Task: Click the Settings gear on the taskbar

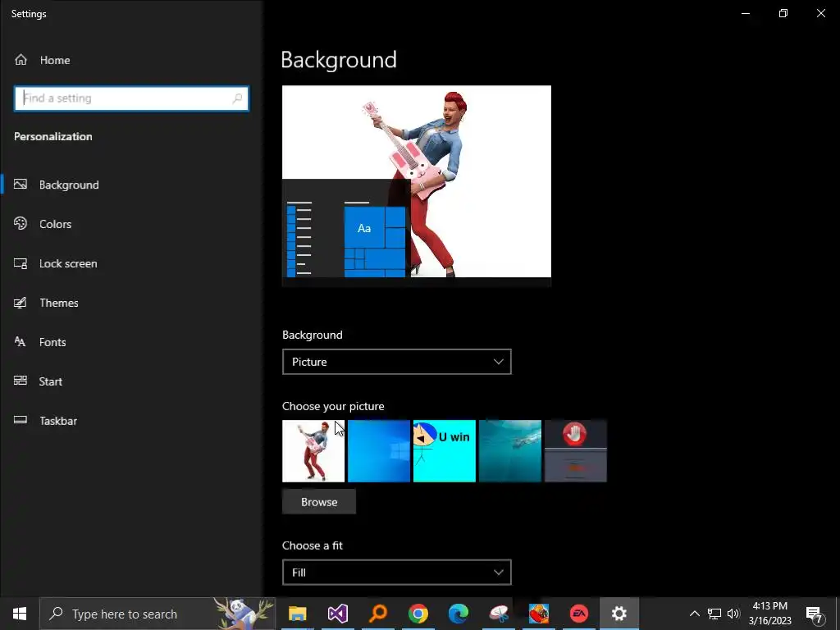Action: pos(619,614)
